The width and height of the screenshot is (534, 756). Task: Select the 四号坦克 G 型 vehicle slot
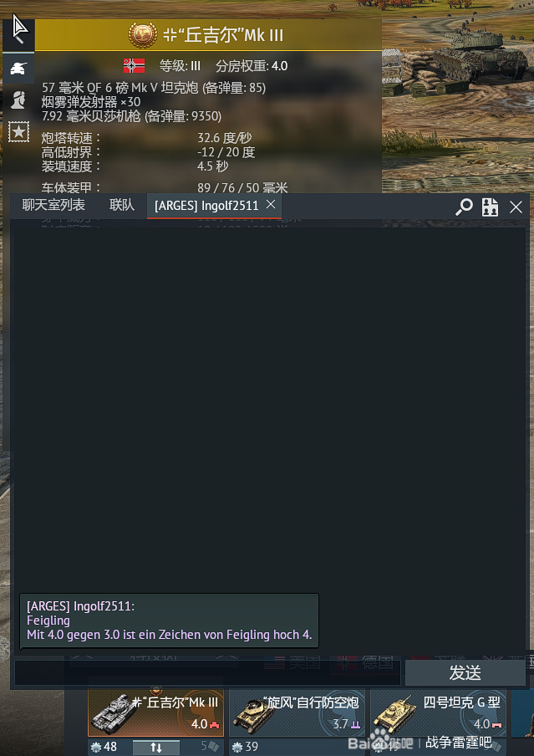click(x=438, y=714)
